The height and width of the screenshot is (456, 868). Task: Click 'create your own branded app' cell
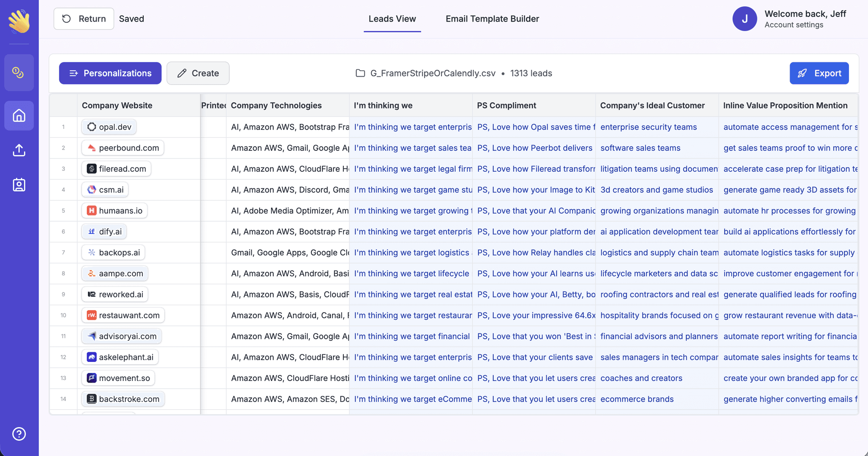788,378
